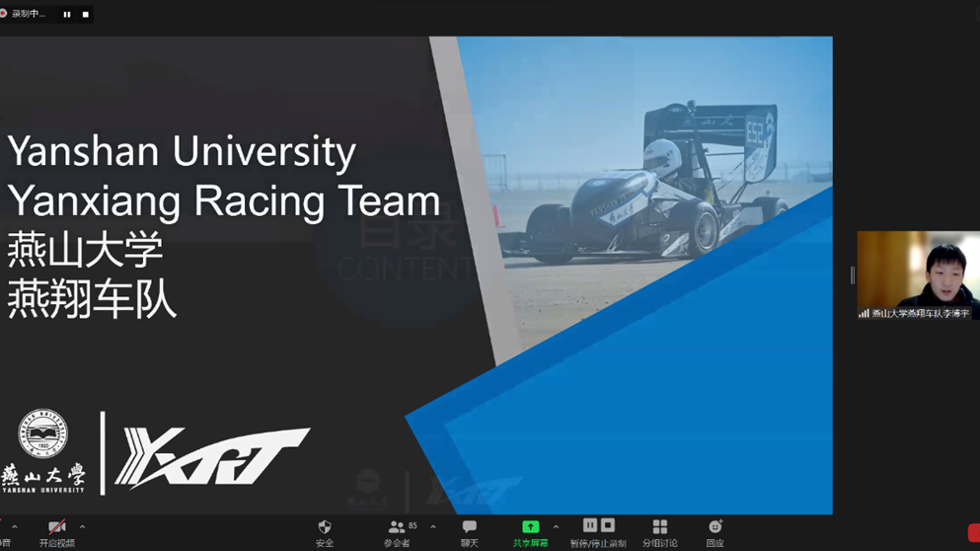Click the video panel resize handle
The width and height of the screenshot is (980, 551).
(x=853, y=275)
